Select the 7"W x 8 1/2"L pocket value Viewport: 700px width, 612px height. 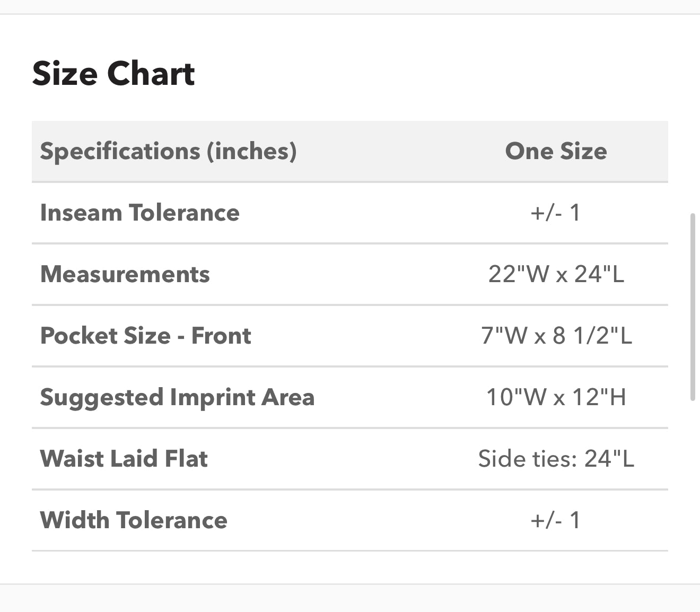[x=556, y=336]
